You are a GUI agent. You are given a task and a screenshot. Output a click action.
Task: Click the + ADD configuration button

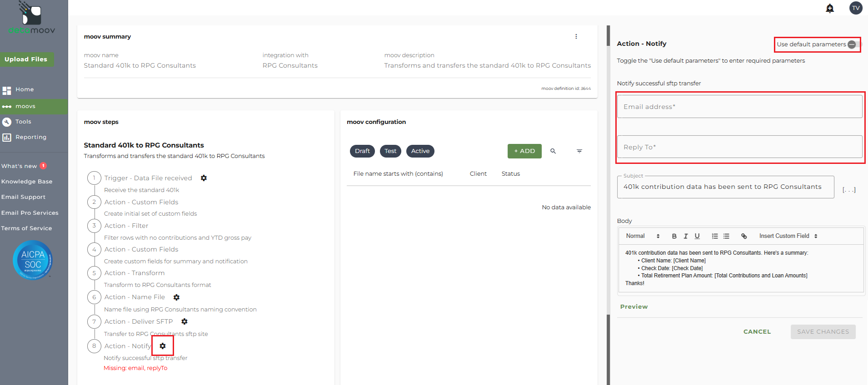(524, 151)
